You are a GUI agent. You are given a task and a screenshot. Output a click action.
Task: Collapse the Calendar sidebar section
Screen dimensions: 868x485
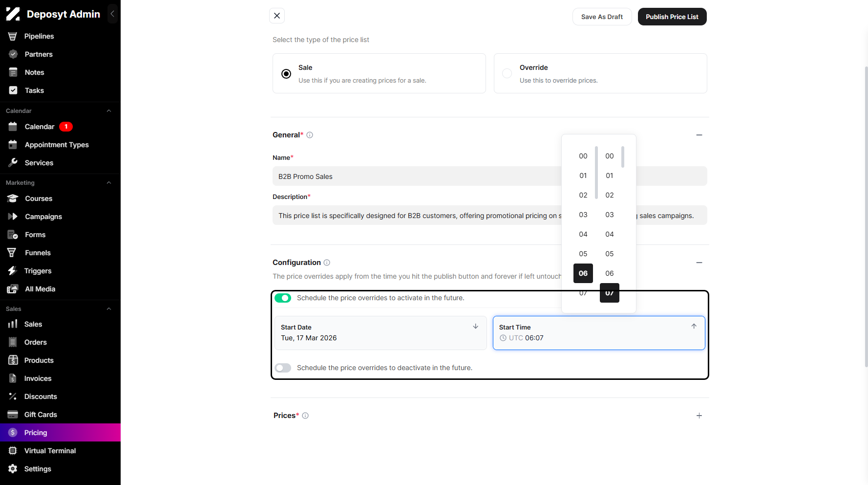pos(109,111)
